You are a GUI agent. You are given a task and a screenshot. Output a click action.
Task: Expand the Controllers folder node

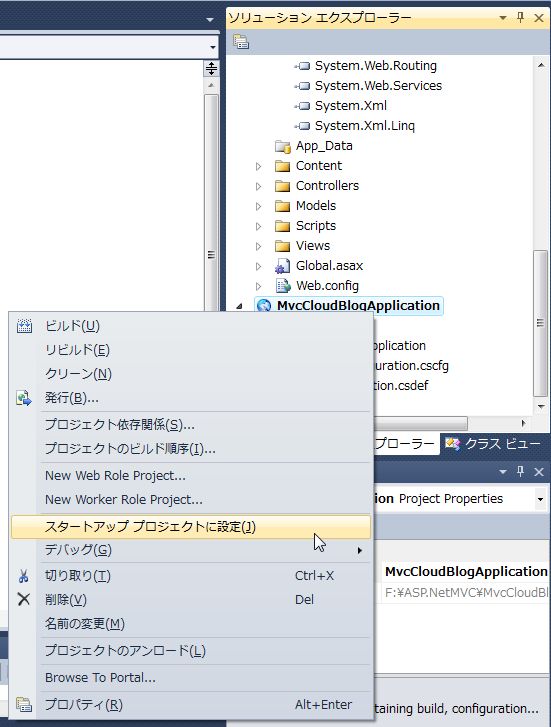(259, 186)
